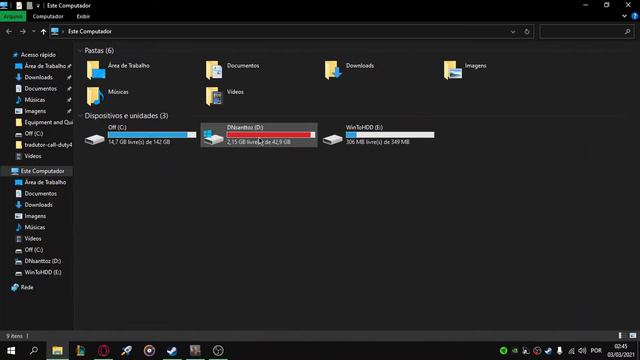
Task: Open taskbar search magnifier
Action: click(x=34, y=351)
